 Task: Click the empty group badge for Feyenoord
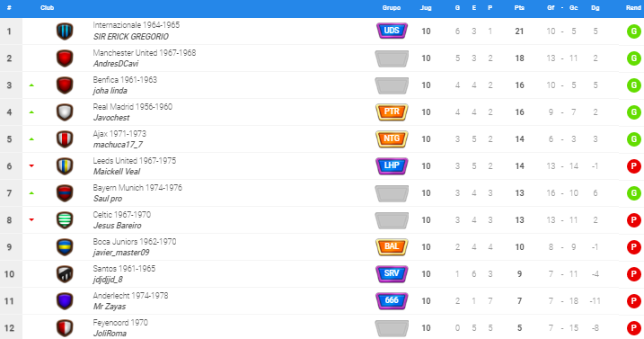point(392,328)
